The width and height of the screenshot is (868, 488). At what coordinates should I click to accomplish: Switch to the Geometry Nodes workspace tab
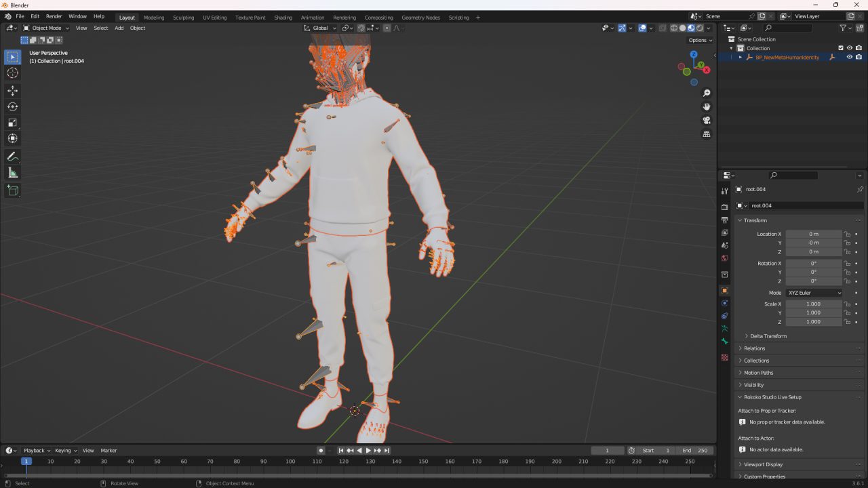point(420,17)
